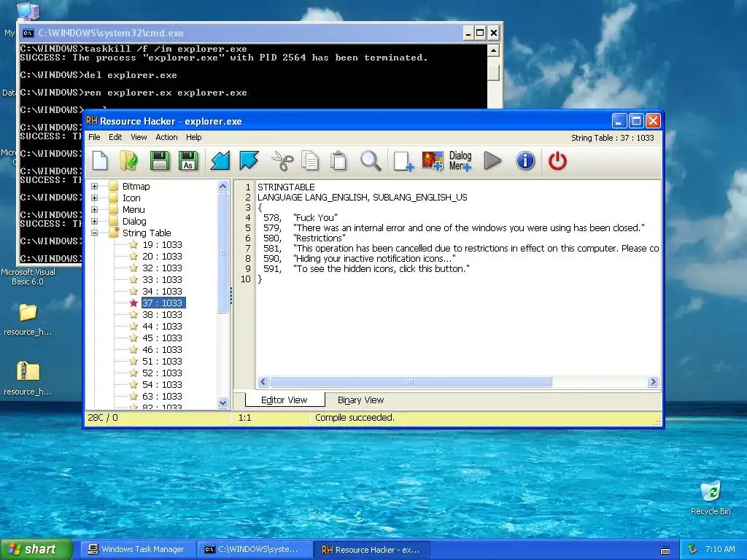Click the Add new blank script icon
The height and width of the screenshot is (560, 747).
point(403,161)
